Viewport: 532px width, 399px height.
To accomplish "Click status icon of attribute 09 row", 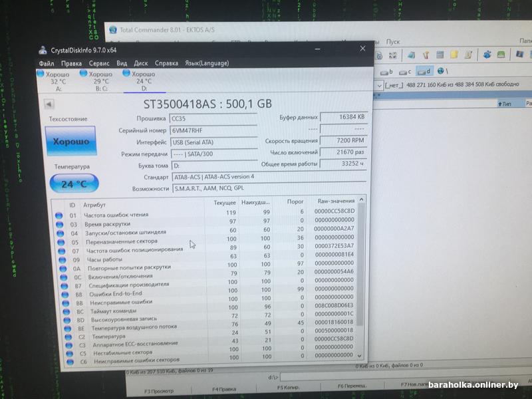I will pyautogui.click(x=63, y=260).
